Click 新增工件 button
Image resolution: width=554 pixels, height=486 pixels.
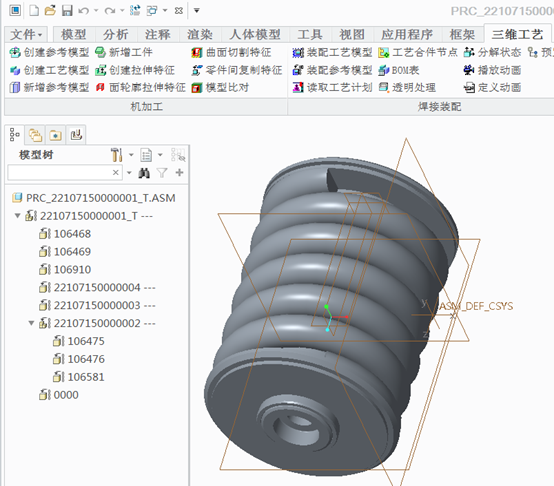[124, 53]
